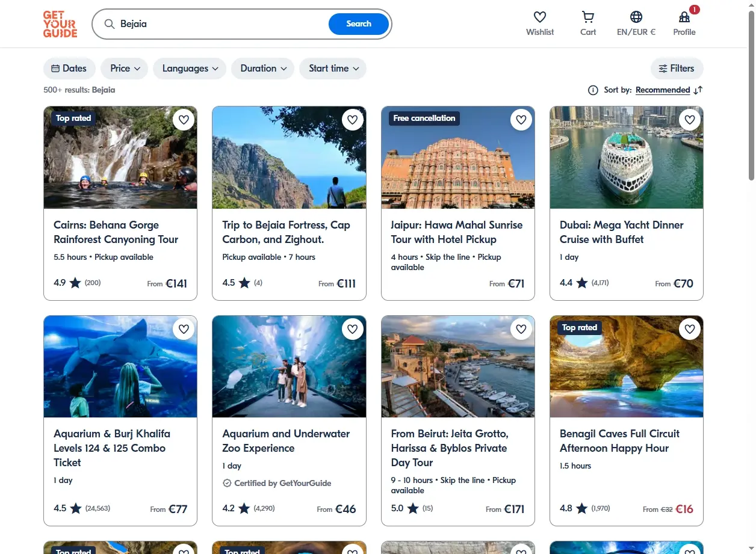
Task: Click the magnifier icon in search bar
Action: [x=110, y=24]
